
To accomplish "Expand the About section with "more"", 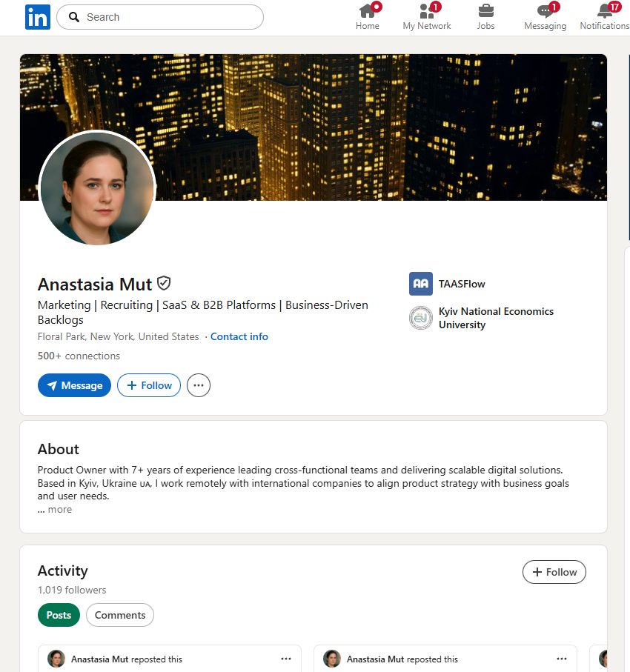I will pos(55,510).
